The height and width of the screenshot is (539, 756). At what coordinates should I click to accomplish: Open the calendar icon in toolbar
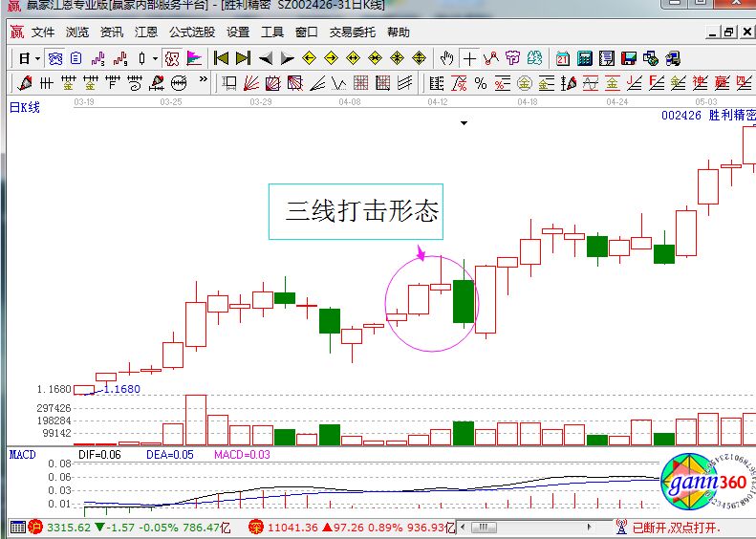(563, 58)
